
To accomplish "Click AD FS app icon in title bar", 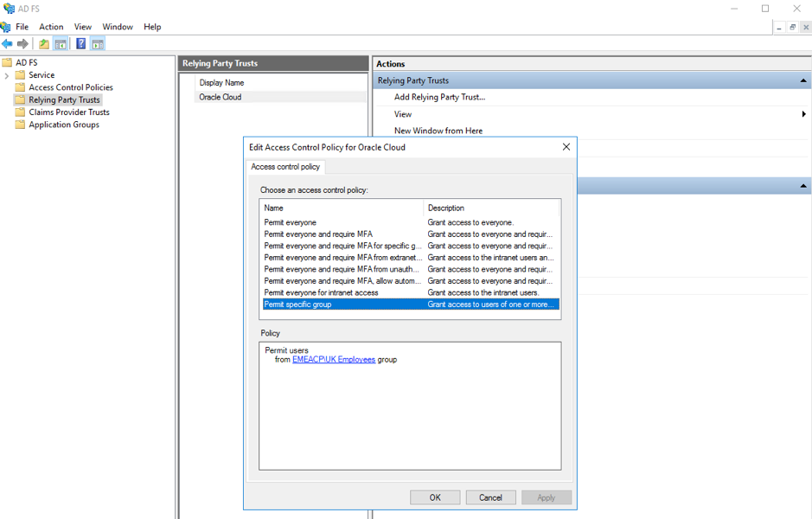I will coord(9,9).
